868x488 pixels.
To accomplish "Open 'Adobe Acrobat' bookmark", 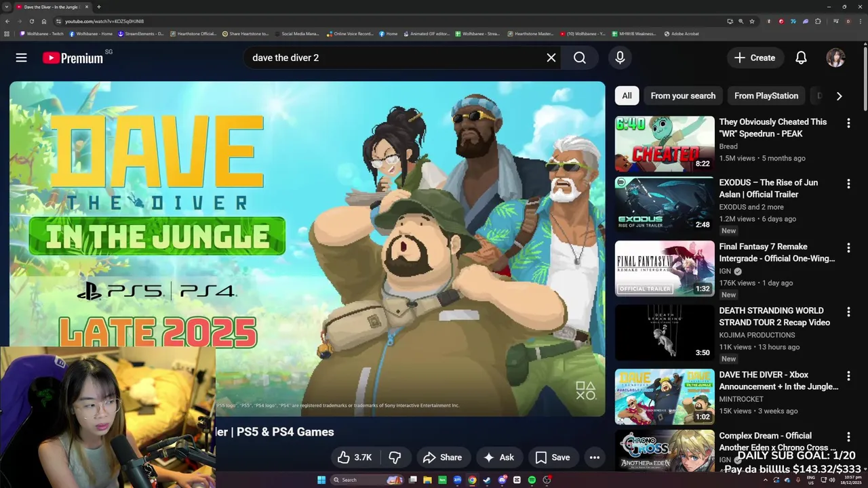I will [x=682, y=33].
